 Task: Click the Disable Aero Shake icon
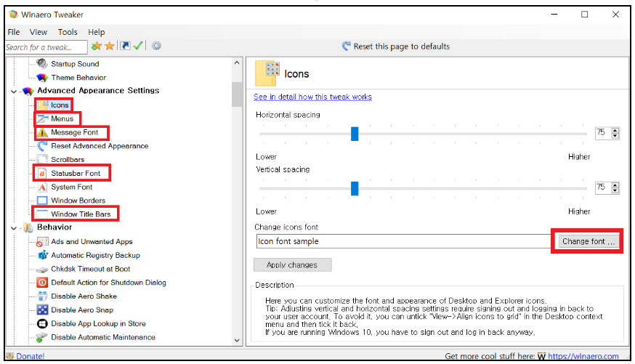pyautogui.click(x=42, y=296)
